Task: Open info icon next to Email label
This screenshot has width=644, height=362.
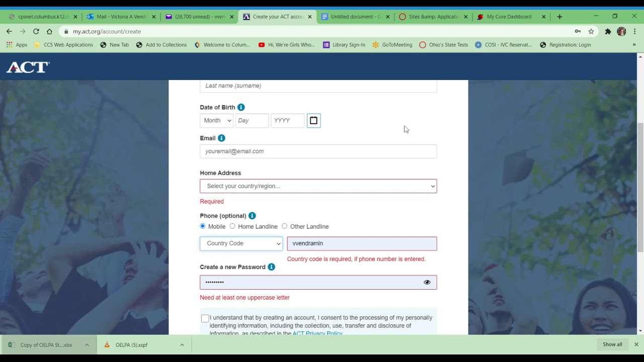Action: pos(221,138)
